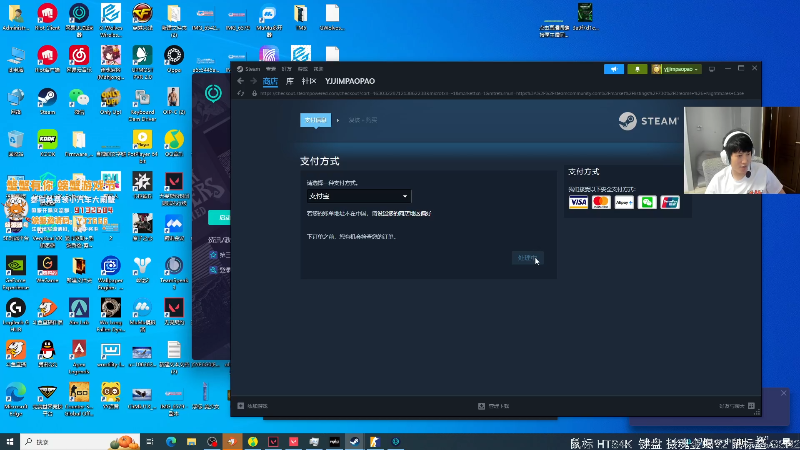
Task: Click the Mastercard payment logo
Action: 601,203
